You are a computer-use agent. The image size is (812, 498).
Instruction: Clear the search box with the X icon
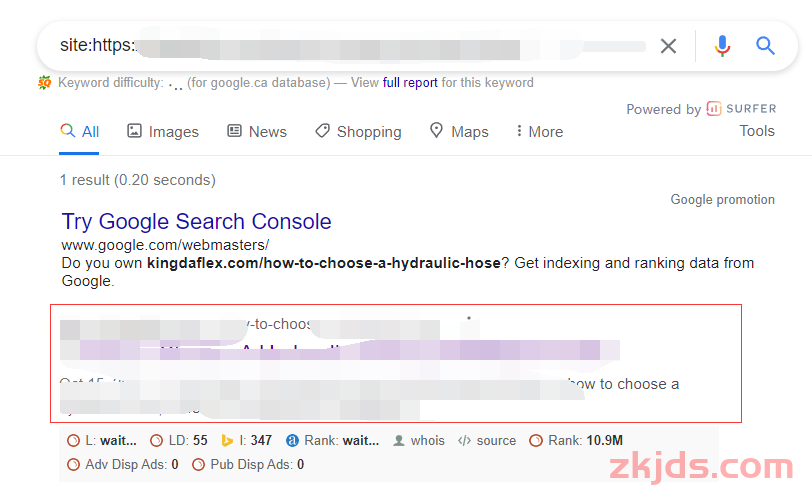[668, 46]
